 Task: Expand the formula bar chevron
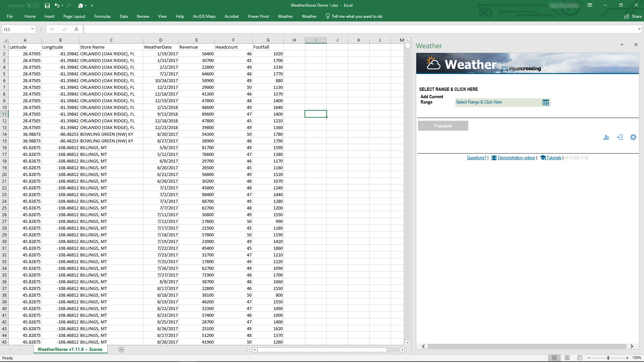click(639, 29)
